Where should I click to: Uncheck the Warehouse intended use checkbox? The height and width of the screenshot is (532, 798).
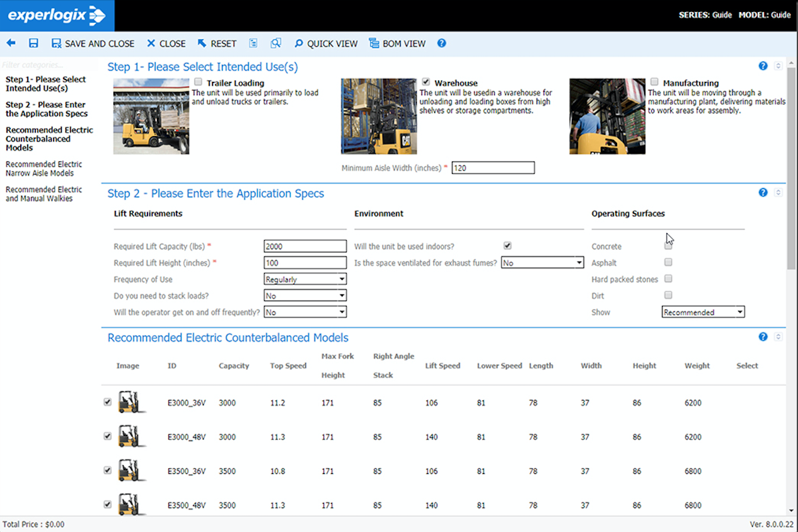click(426, 82)
